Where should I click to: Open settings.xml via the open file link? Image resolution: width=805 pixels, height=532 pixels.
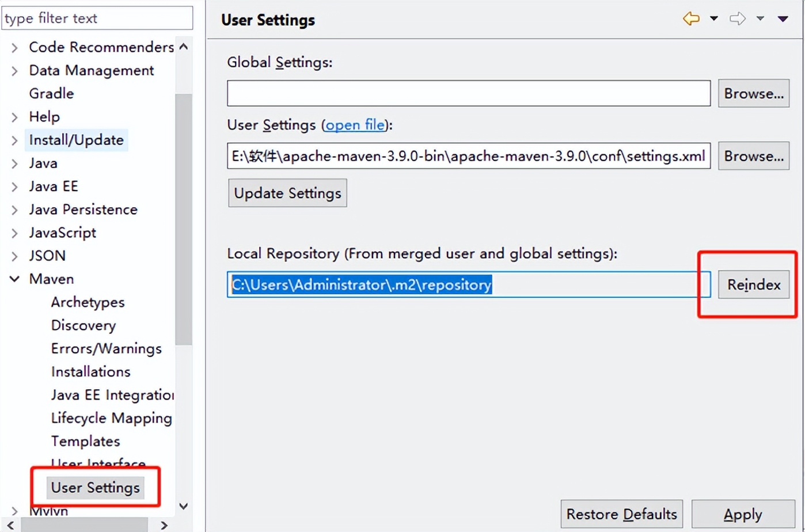(355, 125)
